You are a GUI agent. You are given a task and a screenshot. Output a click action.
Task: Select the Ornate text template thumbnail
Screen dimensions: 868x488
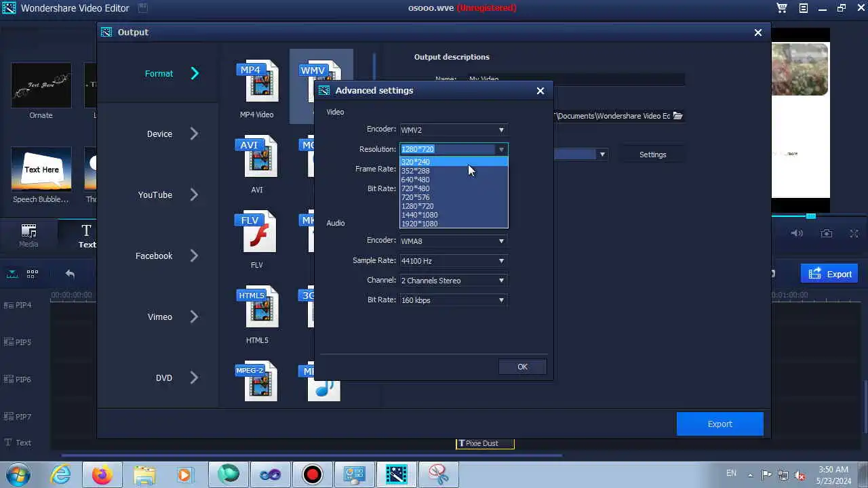point(41,85)
